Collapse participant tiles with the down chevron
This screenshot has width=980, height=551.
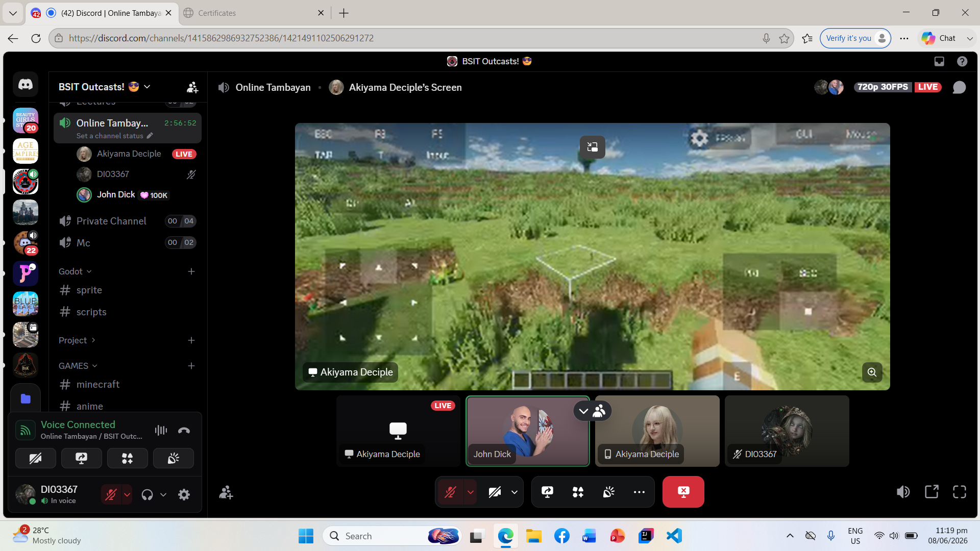tap(583, 411)
